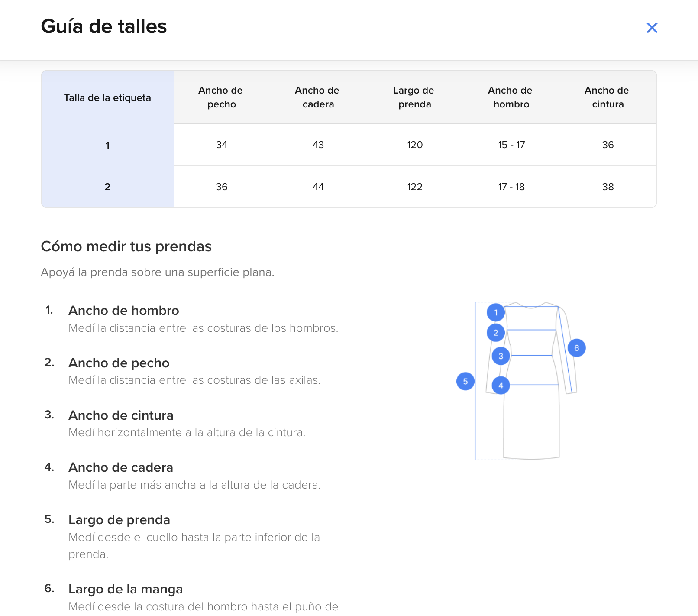Click the 15 - 17 shoulder width cell
The width and height of the screenshot is (698, 616).
tap(511, 145)
